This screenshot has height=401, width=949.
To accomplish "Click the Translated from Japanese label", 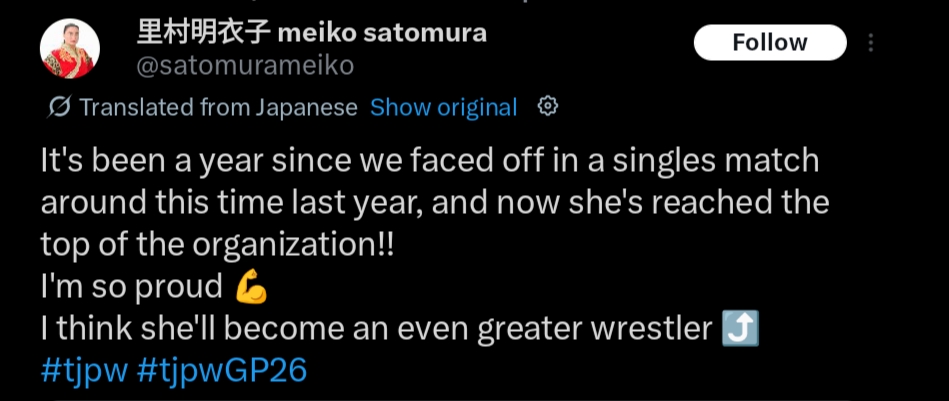I will pos(218,107).
